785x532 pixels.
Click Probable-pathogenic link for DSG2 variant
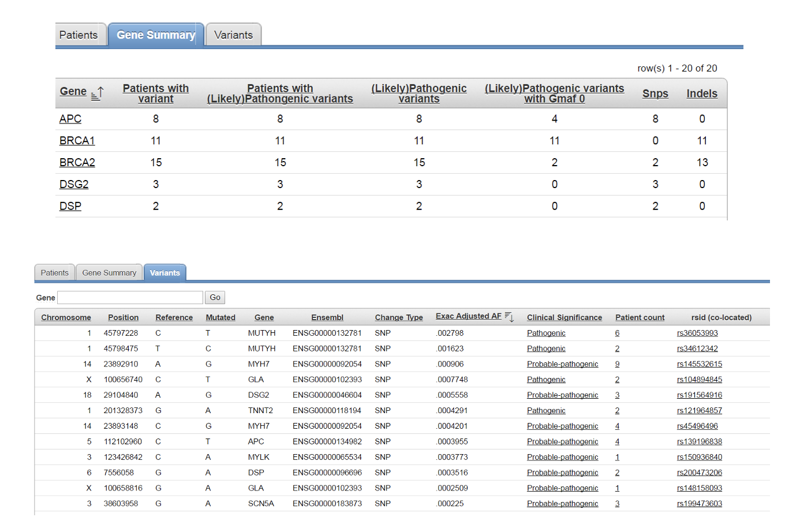[x=562, y=395]
